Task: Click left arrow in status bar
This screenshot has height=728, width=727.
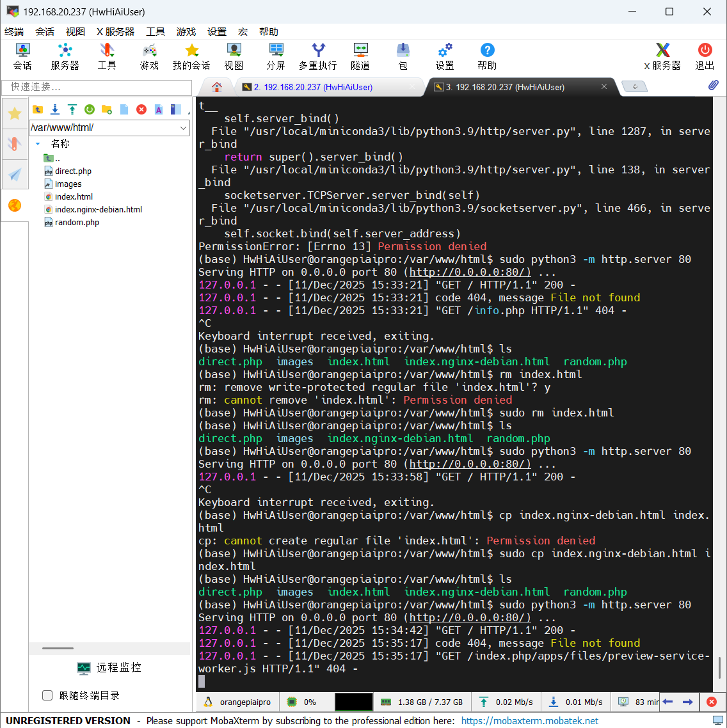Action: point(668,702)
